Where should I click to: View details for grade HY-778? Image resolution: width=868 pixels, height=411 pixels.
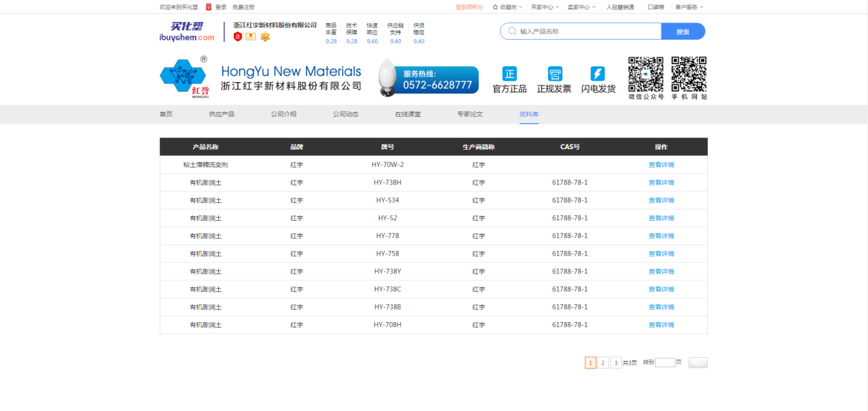(x=661, y=236)
